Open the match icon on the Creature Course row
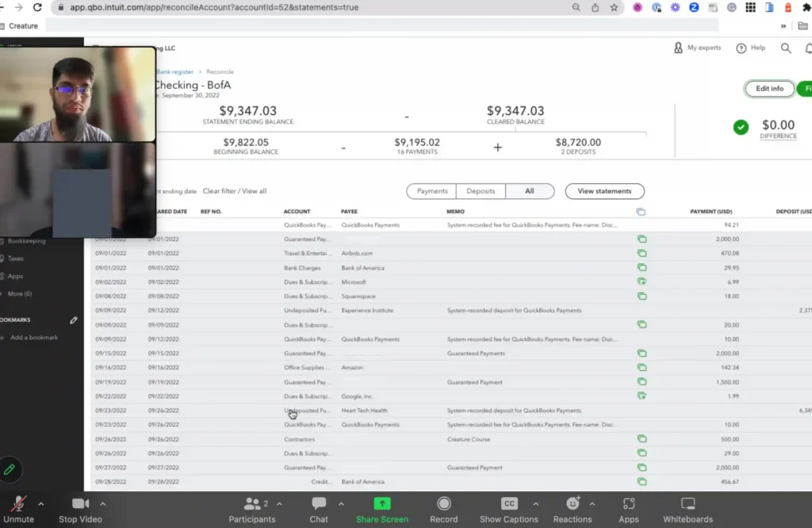This screenshot has width=812, height=528. tap(642, 439)
